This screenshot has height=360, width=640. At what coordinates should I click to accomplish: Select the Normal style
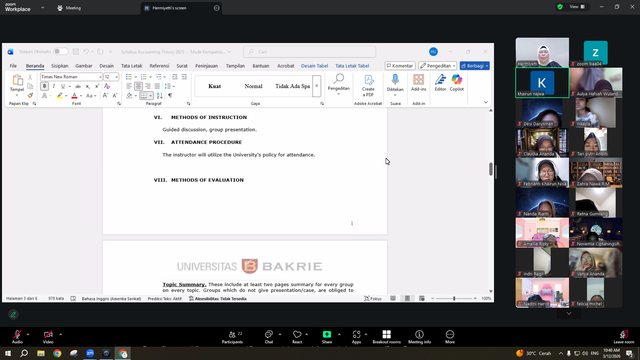253,86
